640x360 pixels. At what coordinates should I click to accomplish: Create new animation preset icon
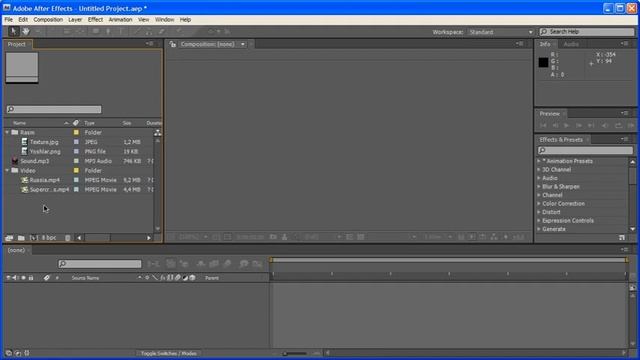click(x=622, y=237)
